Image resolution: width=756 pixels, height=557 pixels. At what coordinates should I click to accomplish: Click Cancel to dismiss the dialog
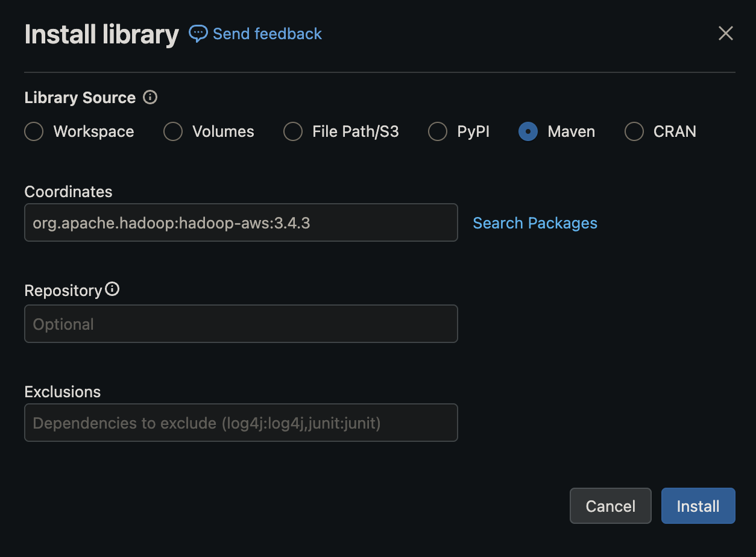[x=610, y=506]
